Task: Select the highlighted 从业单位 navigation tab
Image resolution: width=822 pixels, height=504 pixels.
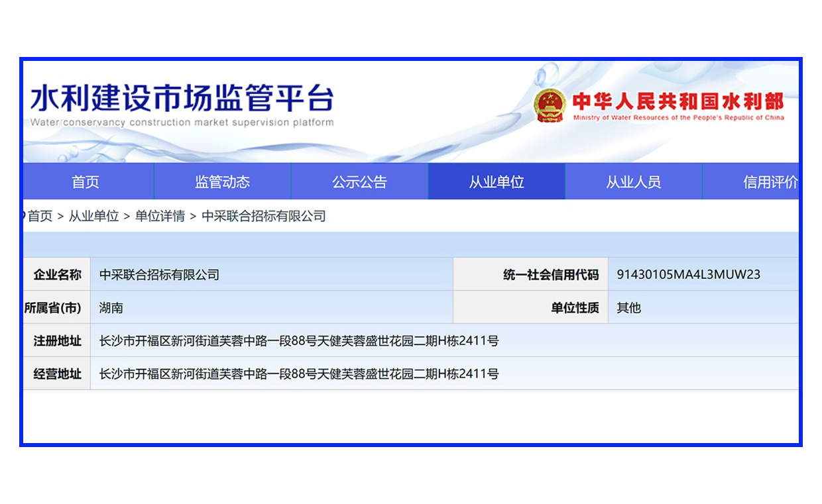Action: click(x=497, y=181)
